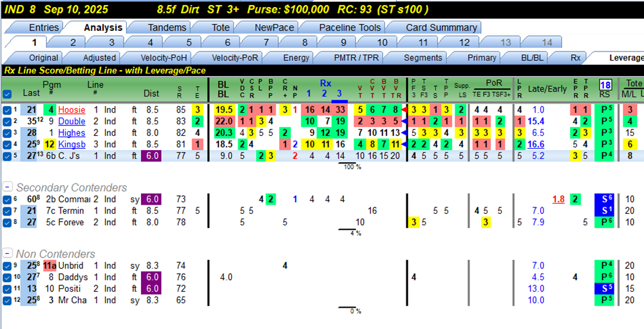Viewport: 644px width, 329px height.
Task: Uncheck the Unbrid row checkbox
Action: [x=6, y=266]
